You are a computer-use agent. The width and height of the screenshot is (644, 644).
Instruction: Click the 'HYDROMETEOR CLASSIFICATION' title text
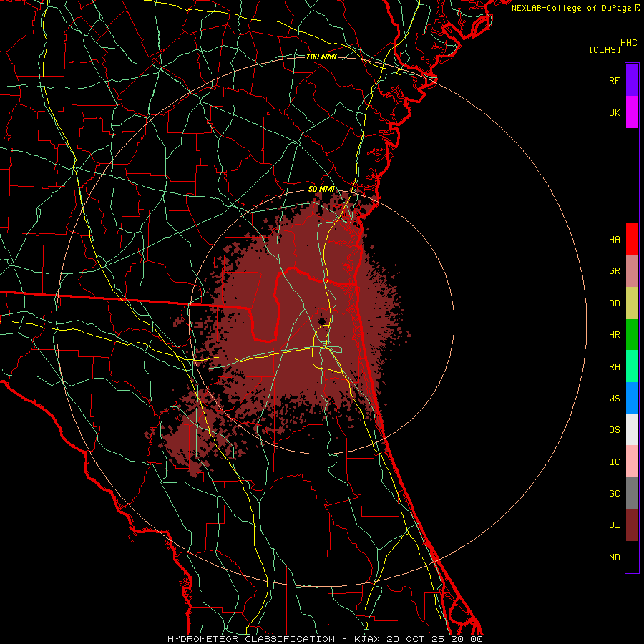[x=251, y=639]
